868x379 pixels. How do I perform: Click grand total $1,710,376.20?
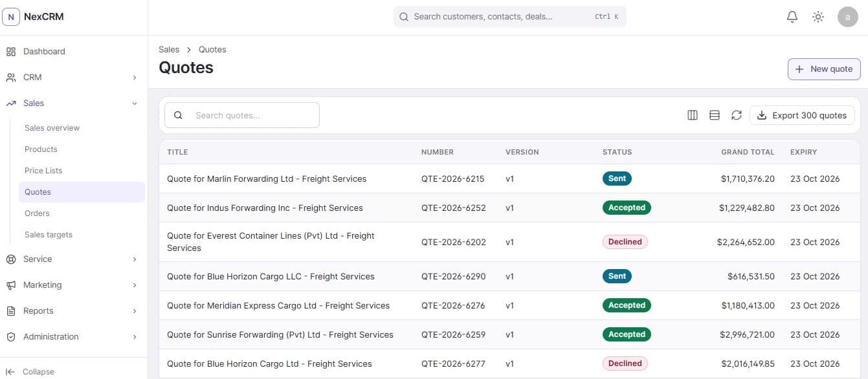748,179
